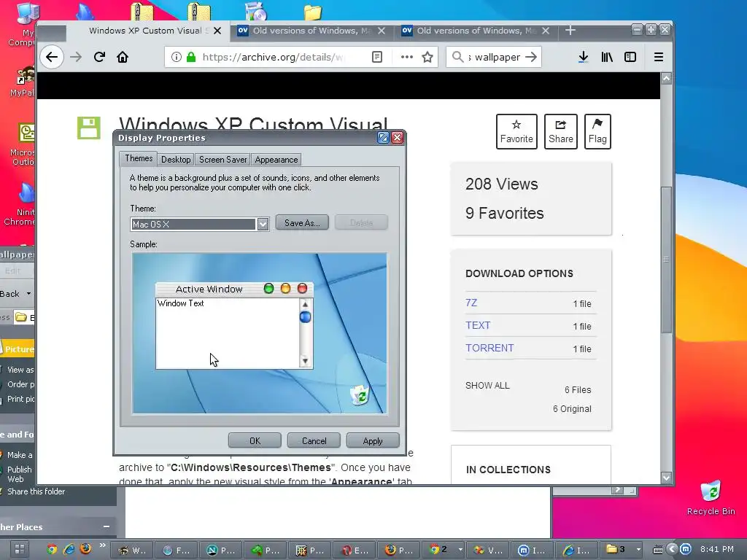Click Apply in Display Properties
This screenshot has height=560, width=747.
pos(373,440)
